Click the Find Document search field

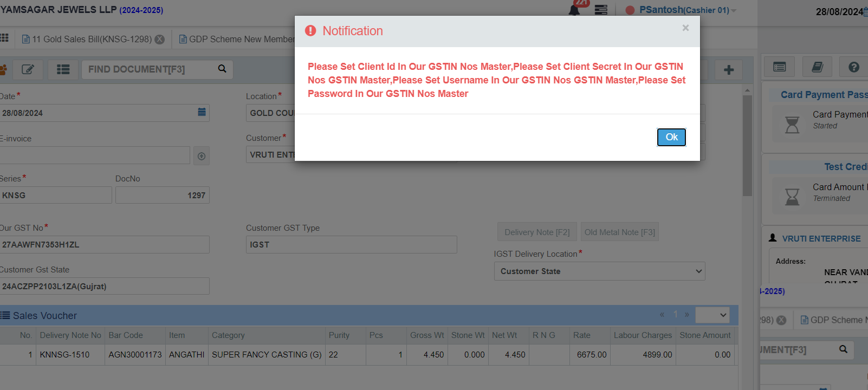[149, 69]
